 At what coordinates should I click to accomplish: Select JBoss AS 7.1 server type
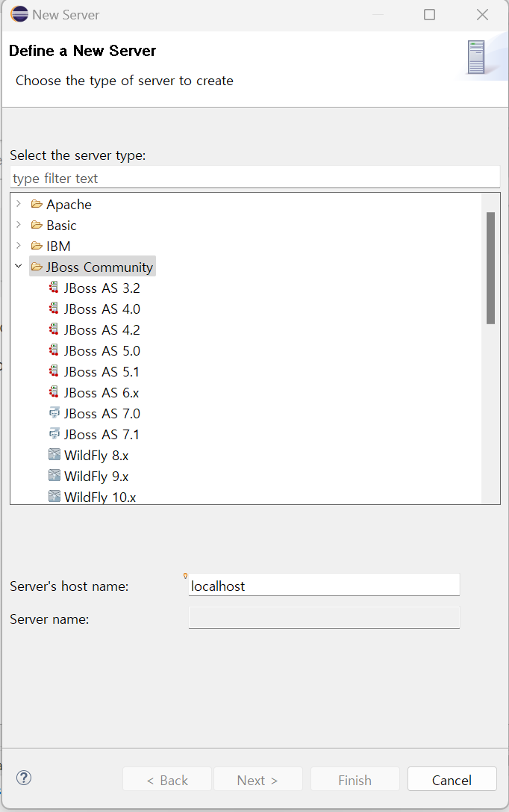coord(102,435)
